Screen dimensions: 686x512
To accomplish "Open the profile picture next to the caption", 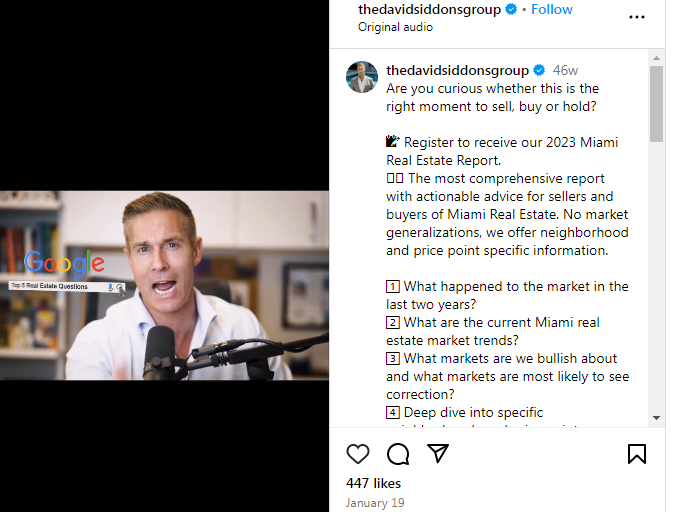I will pyautogui.click(x=362, y=77).
